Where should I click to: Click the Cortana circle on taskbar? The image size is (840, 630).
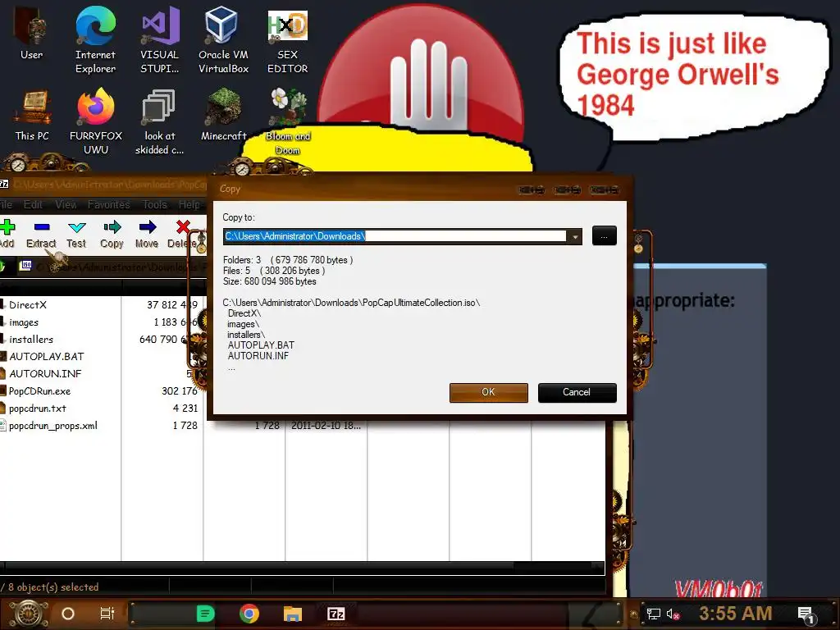[68, 614]
